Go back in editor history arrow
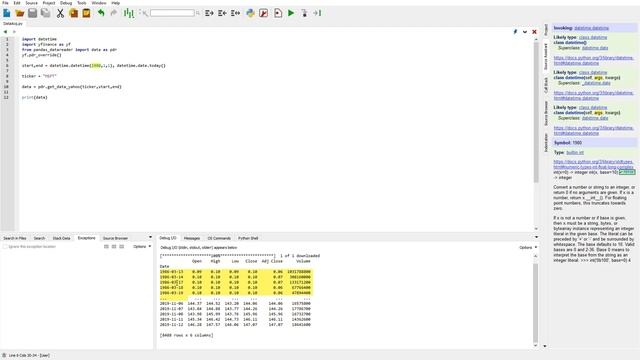This screenshot has width=640, height=360. click(x=5, y=32)
